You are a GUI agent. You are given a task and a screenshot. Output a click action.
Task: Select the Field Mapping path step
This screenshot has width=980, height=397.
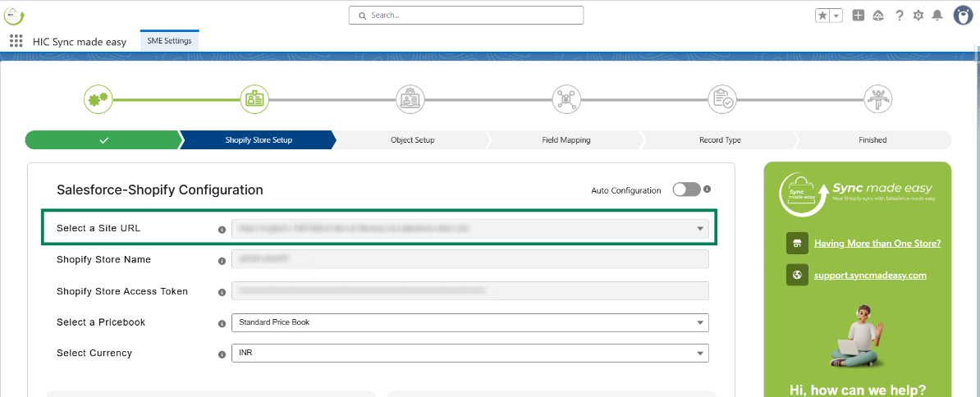(566, 139)
